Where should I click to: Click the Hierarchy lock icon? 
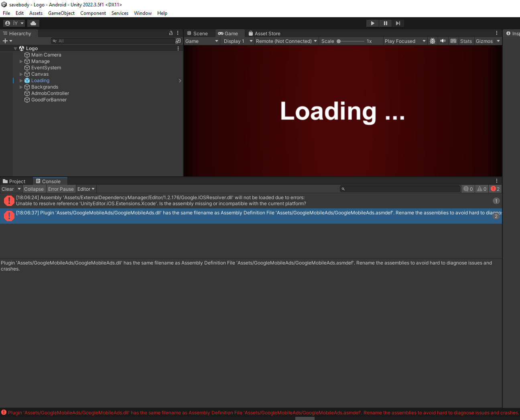click(171, 33)
